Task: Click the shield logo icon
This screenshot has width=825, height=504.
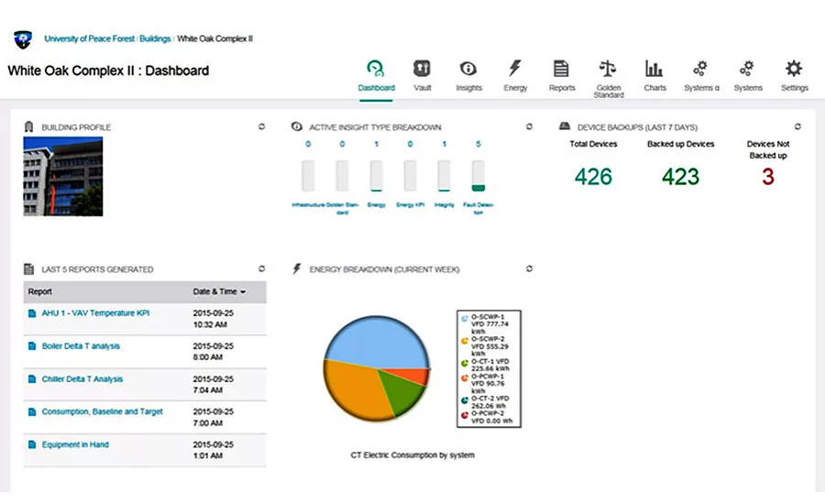Action: coord(23,39)
